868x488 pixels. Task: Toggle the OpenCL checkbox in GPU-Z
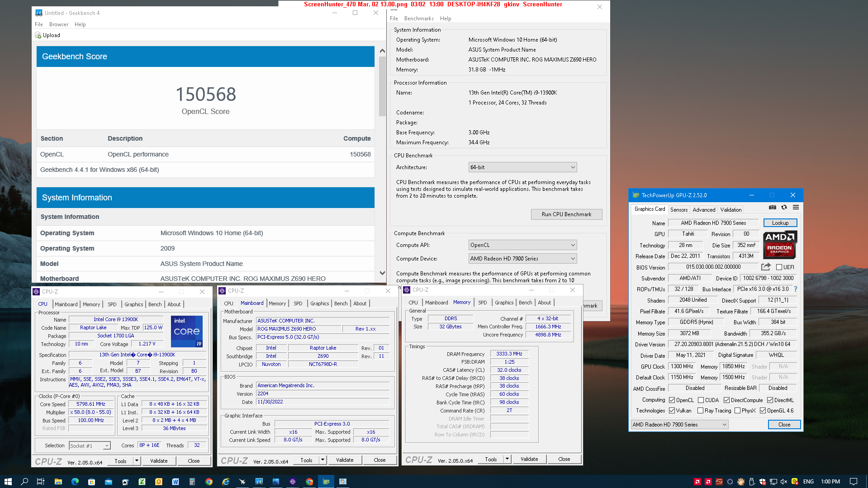[672, 400]
